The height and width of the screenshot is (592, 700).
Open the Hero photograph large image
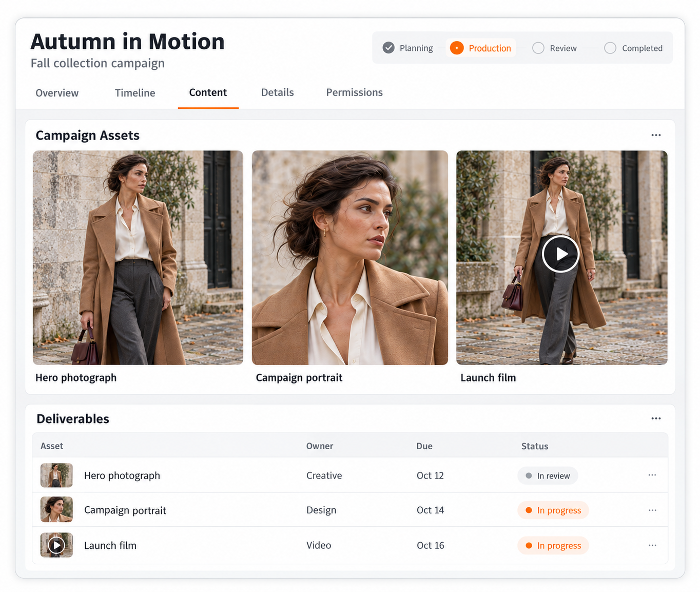point(138,257)
